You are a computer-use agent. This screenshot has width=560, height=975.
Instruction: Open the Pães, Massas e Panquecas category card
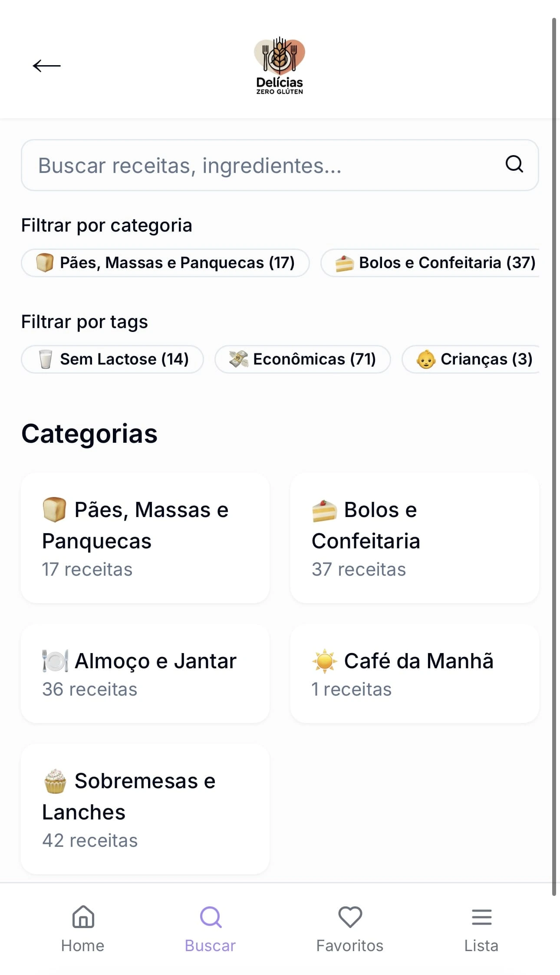[x=145, y=538]
